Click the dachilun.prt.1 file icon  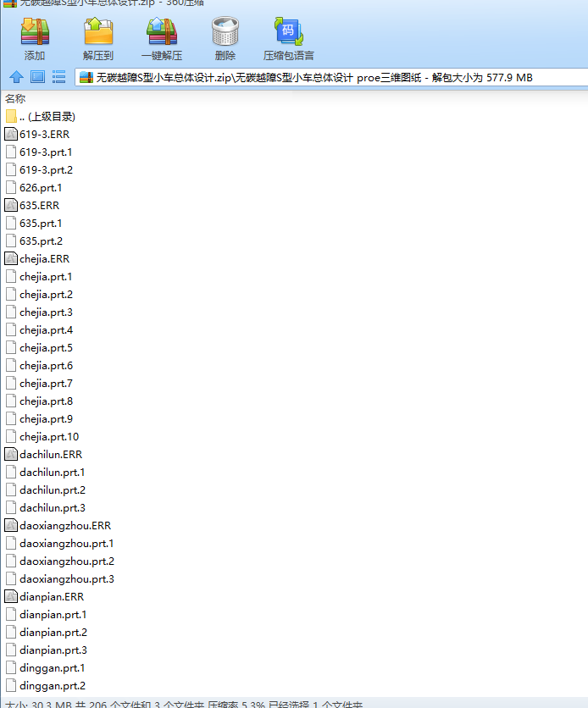(11, 473)
